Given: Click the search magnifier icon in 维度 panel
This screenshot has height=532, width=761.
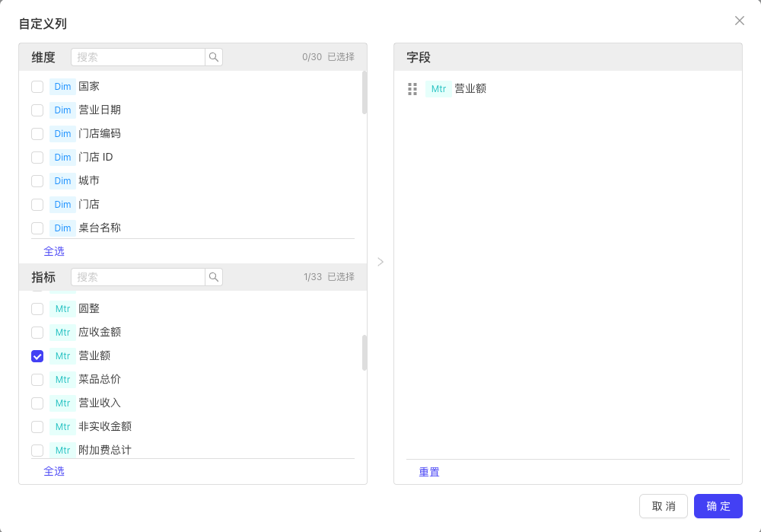Looking at the screenshot, I should click(x=214, y=57).
